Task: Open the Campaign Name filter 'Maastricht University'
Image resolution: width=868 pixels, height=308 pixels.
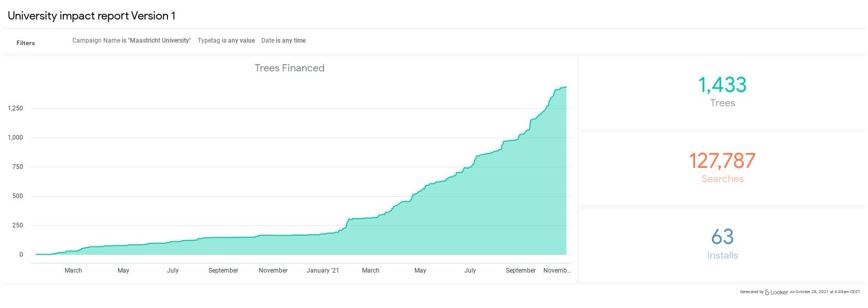Action: 131,41
